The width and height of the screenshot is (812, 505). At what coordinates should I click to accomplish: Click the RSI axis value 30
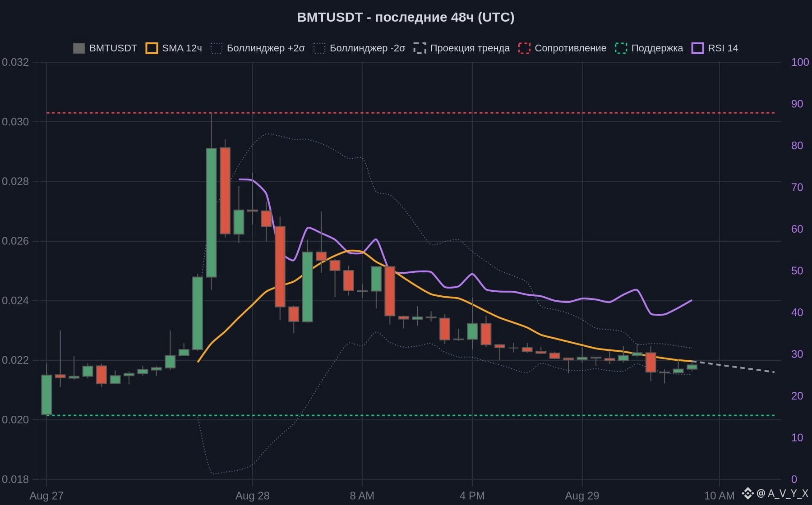[x=797, y=354]
